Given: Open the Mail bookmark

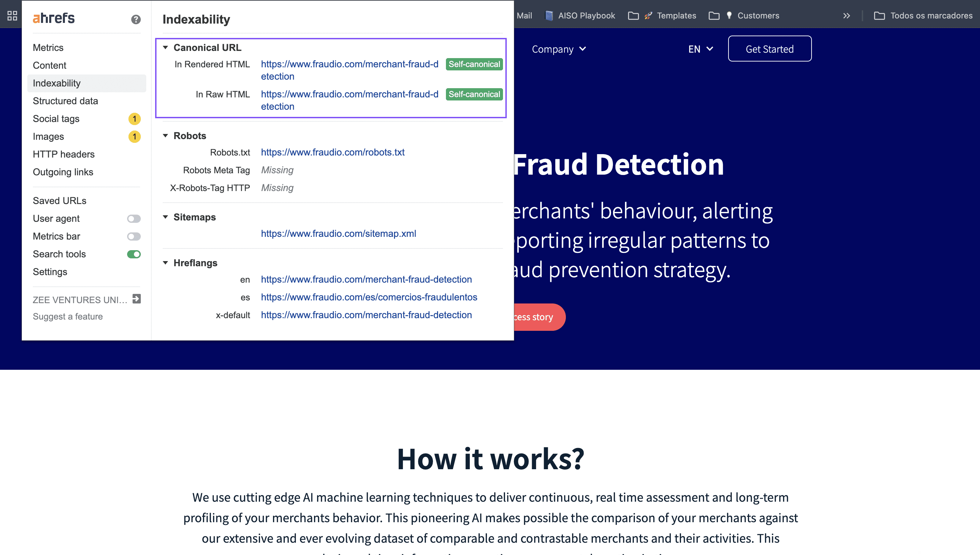Looking at the screenshot, I should (524, 16).
